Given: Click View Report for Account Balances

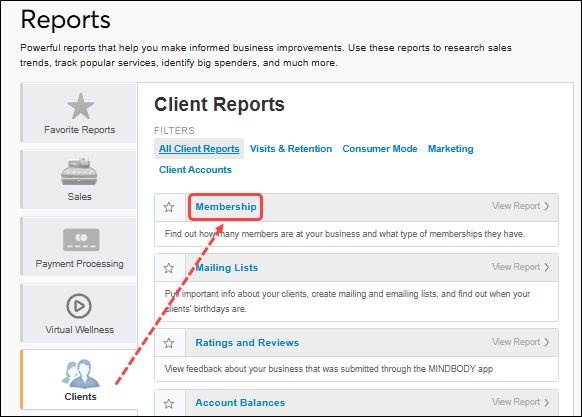Looking at the screenshot, I should (x=516, y=402).
